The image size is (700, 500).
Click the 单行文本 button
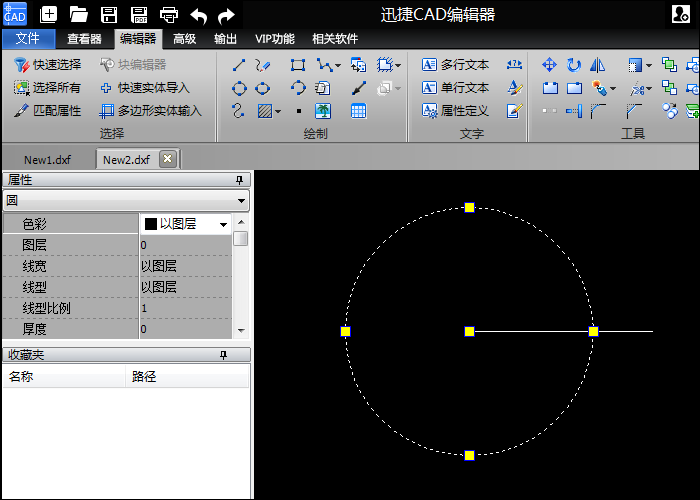pyautogui.click(x=455, y=88)
